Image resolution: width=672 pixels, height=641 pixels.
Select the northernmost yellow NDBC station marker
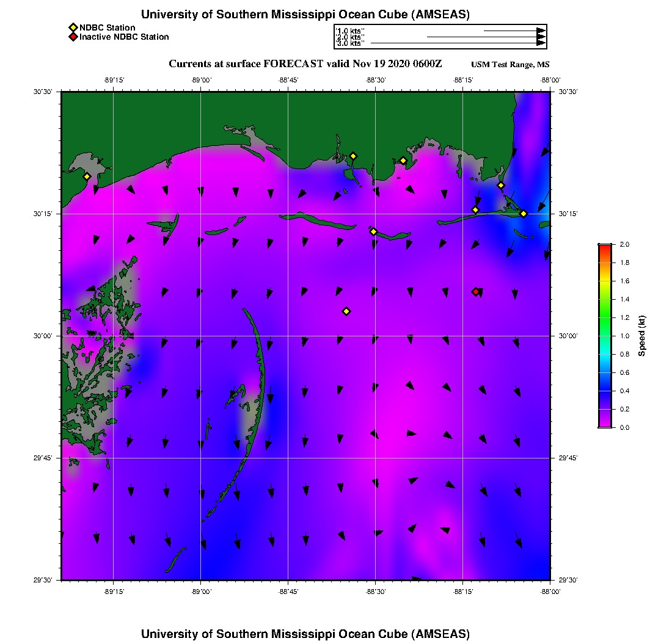(x=353, y=156)
